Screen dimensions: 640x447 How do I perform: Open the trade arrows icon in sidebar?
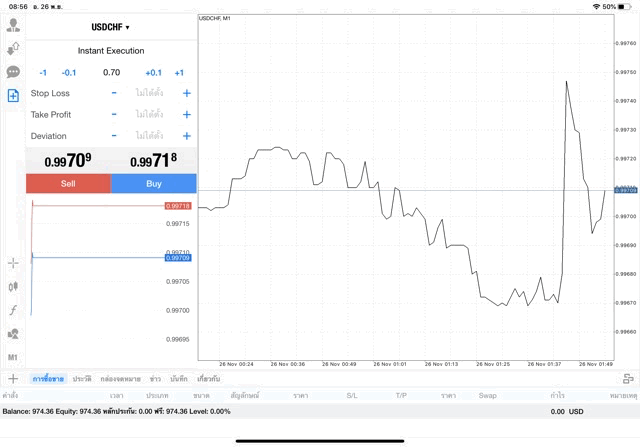(x=13, y=48)
